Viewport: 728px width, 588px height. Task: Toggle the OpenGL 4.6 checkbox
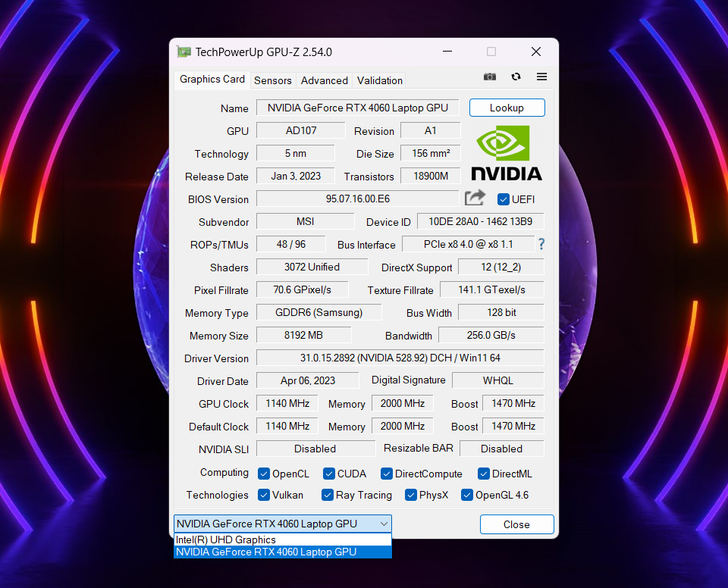(x=466, y=496)
